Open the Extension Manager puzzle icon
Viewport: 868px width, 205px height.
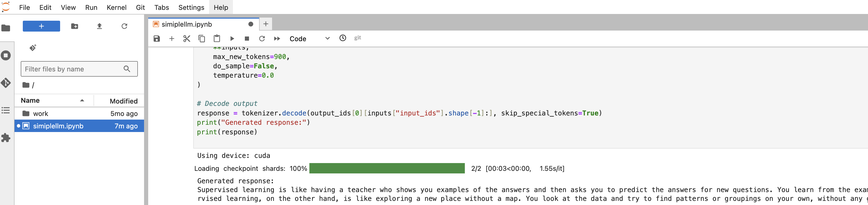[x=6, y=138]
